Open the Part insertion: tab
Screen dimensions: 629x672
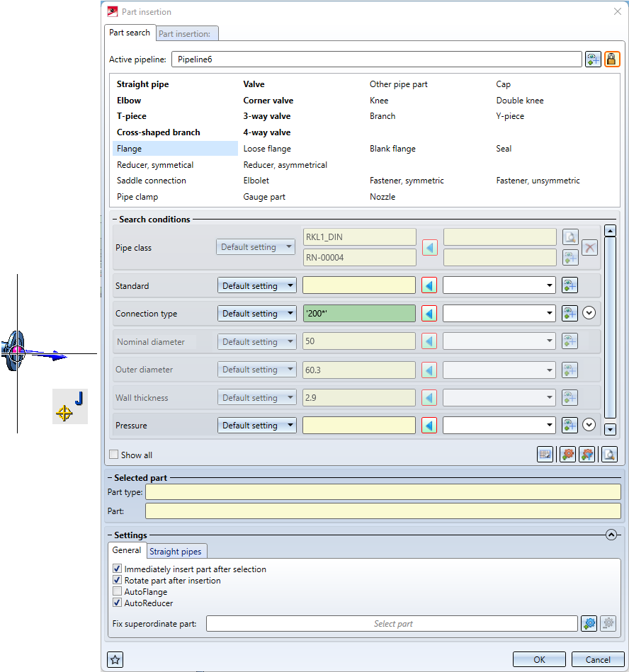coord(183,33)
